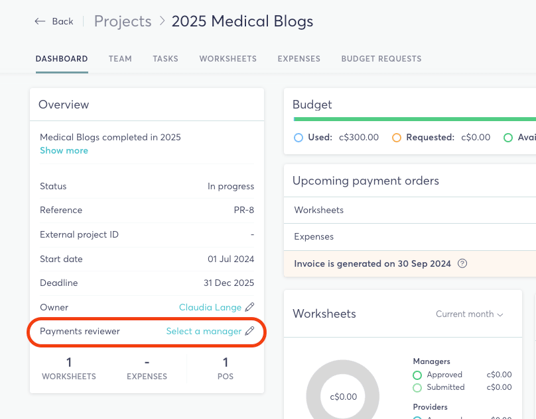Click the pencil icon next to Claudia Lange
Image resolution: width=536 pixels, height=419 pixels.
[250, 307]
